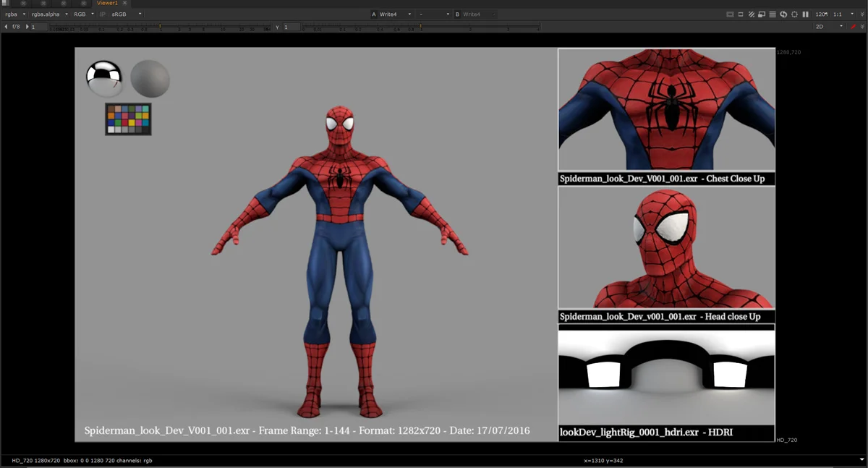Viewport: 868px width, 468px height.
Task: Open the viewer settings gear icon
Action: coord(794,14)
